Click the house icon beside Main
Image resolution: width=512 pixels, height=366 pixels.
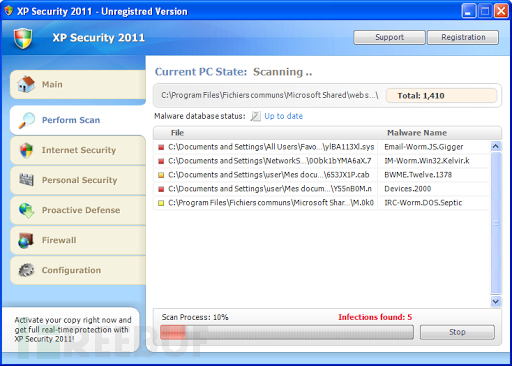(x=26, y=84)
